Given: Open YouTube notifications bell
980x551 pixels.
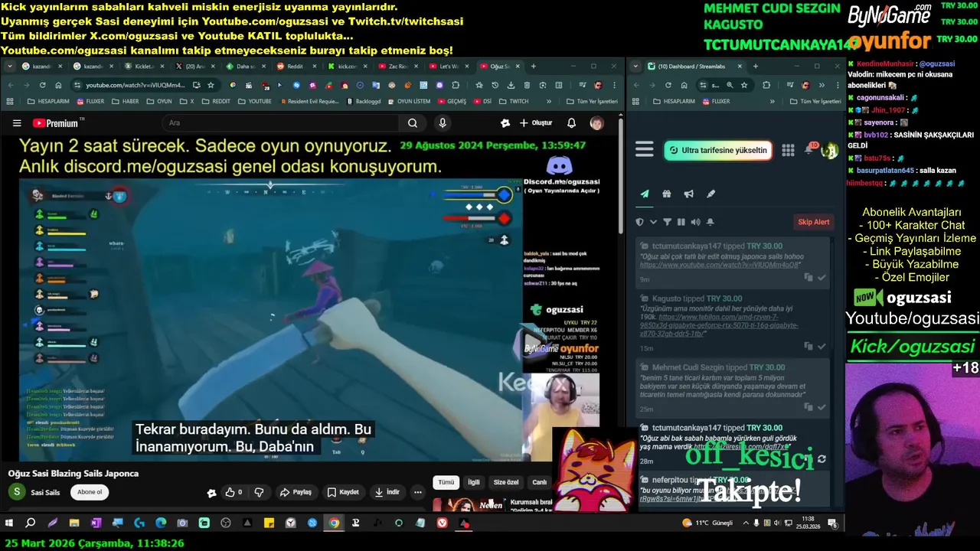Looking at the screenshot, I should tap(571, 123).
